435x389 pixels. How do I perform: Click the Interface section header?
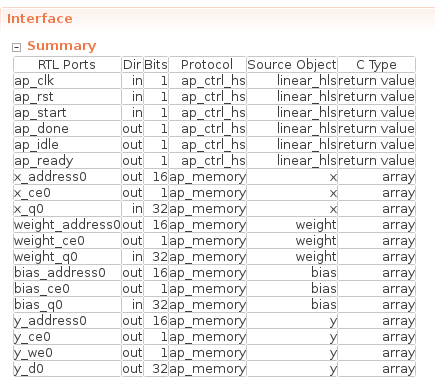pos(40,19)
